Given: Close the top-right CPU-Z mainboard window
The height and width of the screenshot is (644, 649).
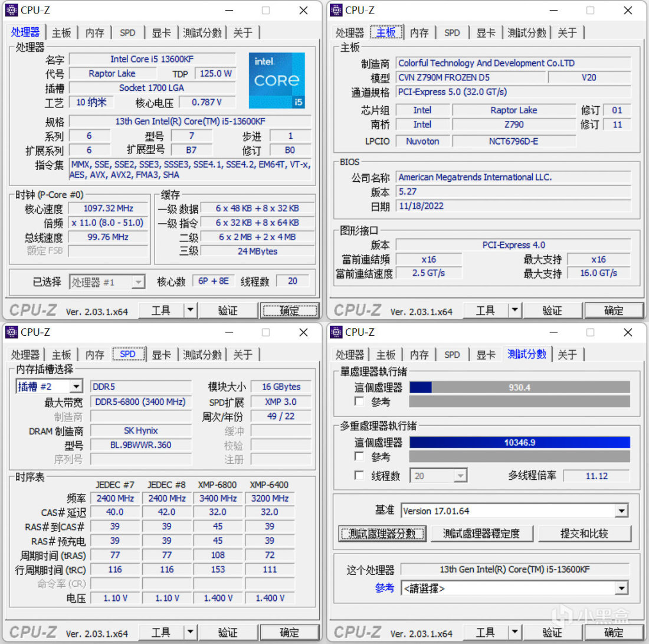Looking at the screenshot, I should (x=628, y=11).
